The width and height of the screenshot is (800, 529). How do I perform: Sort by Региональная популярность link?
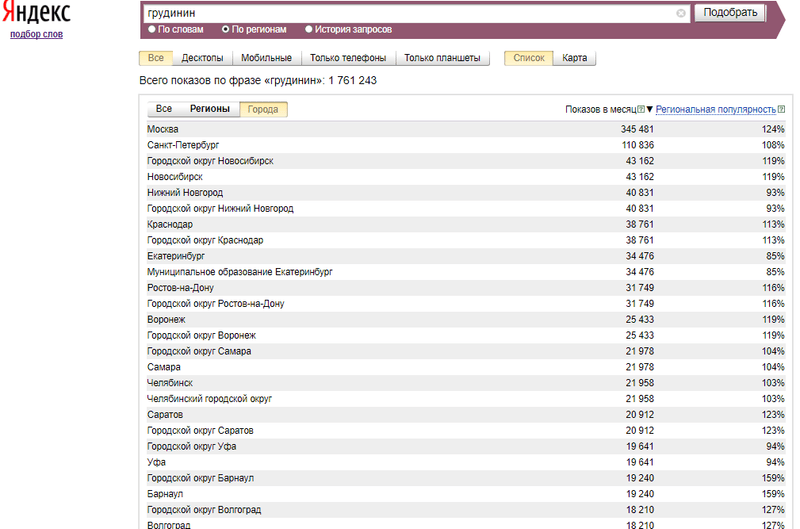click(715, 109)
